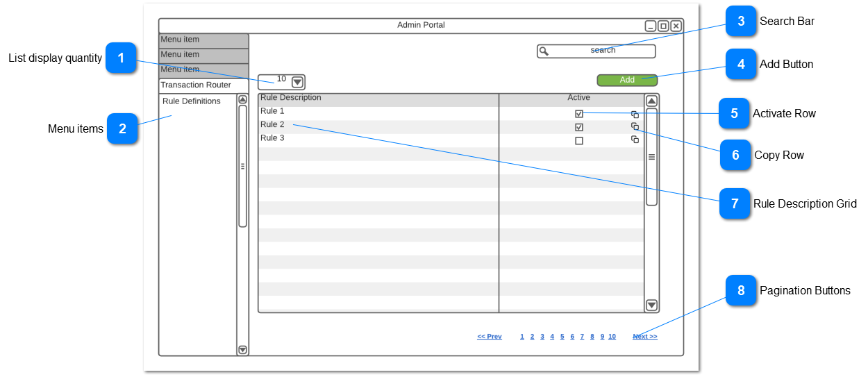Copy the Rule 3 row
This screenshot has height=377, width=868.
635,140
